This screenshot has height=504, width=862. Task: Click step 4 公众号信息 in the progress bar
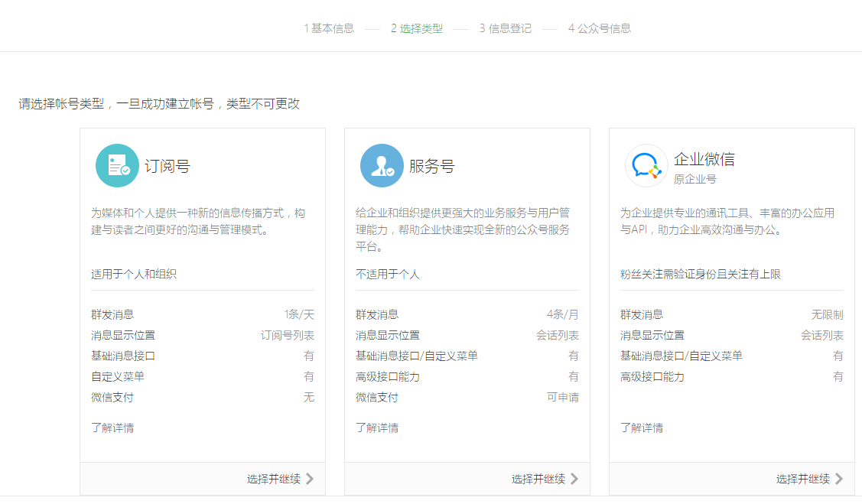pos(600,28)
